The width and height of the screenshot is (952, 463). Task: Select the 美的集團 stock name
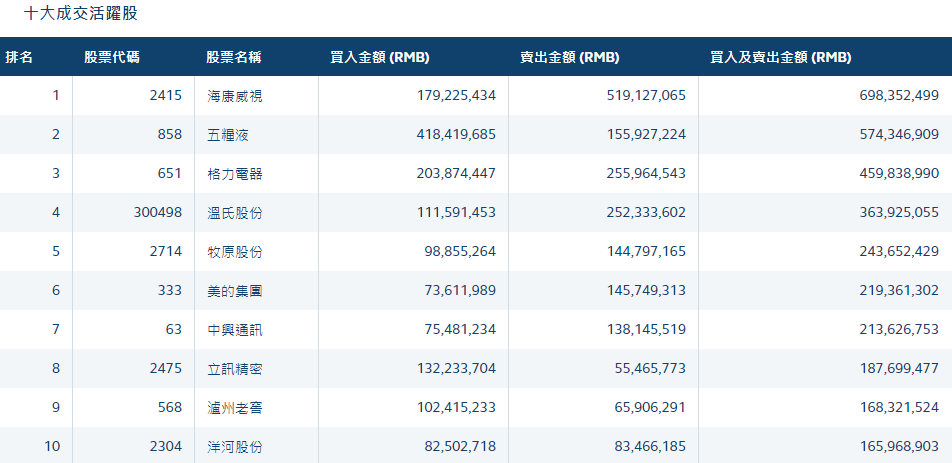coord(234,291)
